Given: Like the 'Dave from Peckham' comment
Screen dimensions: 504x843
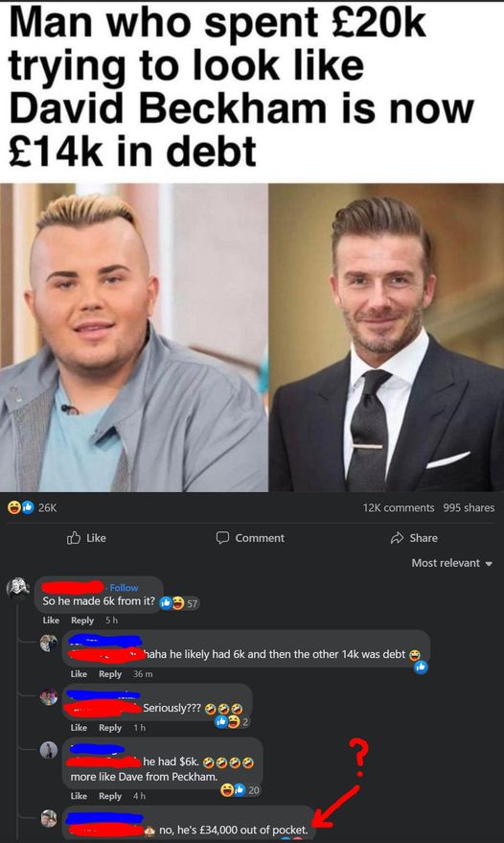Looking at the screenshot, I should pos(79,796).
